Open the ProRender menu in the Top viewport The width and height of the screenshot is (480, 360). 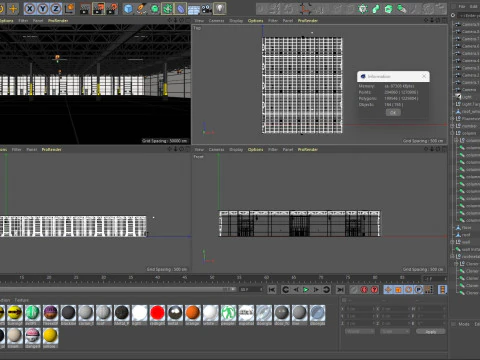click(308, 21)
